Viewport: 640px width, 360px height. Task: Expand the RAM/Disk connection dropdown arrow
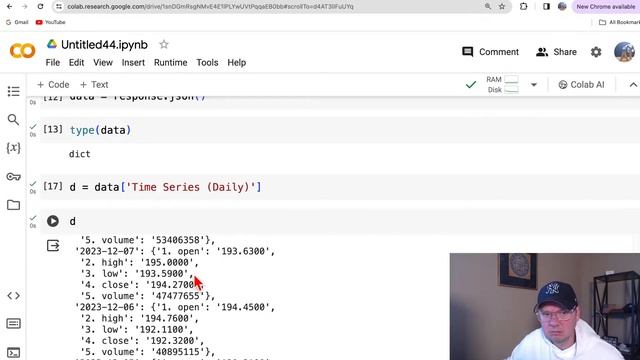(x=533, y=85)
